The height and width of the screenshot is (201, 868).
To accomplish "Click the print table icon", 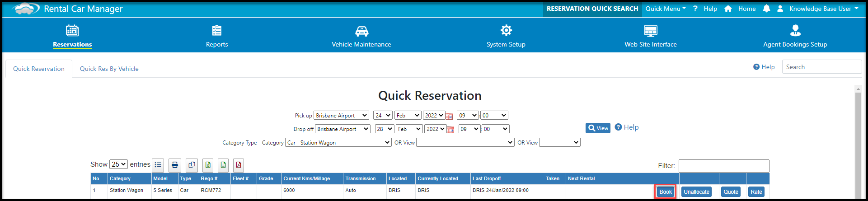I will [x=175, y=165].
